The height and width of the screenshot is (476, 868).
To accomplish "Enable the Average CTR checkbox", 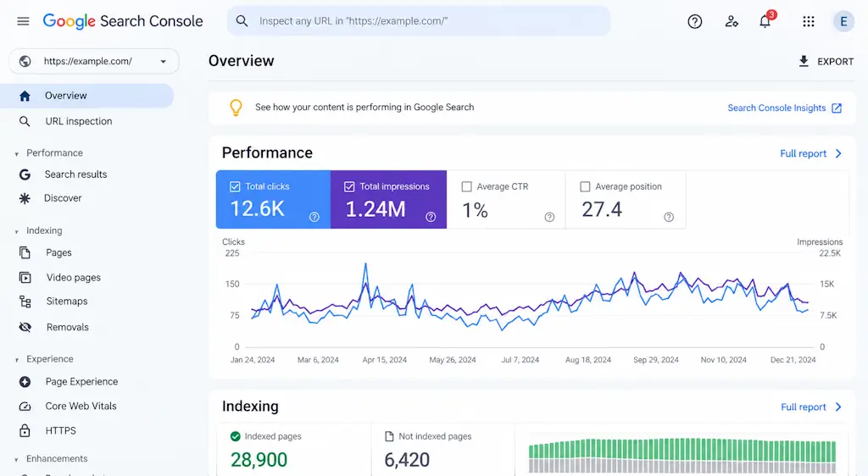I will click(x=467, y=187).
